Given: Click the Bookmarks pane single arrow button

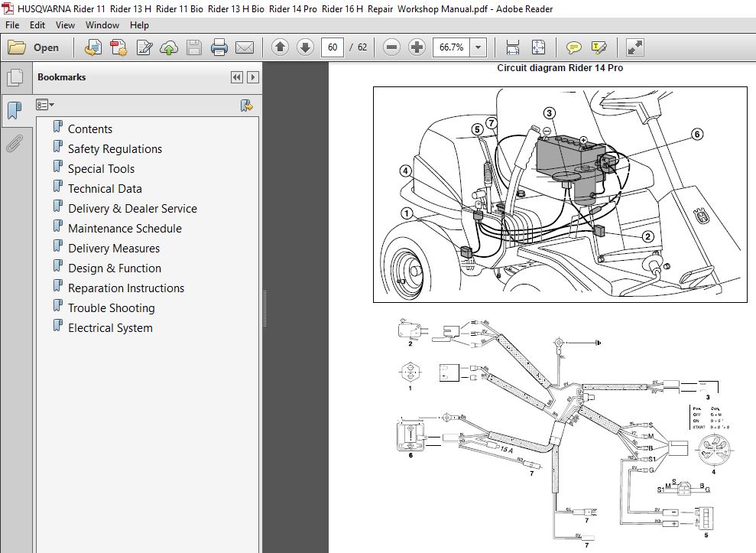Looking at the screenshot, I should pyautogui.click(x=253, y=77).
